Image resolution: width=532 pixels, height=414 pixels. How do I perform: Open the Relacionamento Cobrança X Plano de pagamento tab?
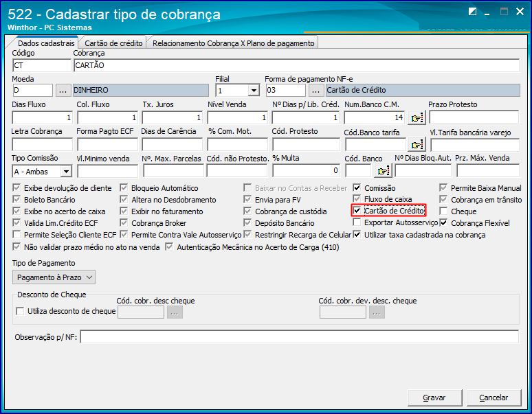coord(234,43)
